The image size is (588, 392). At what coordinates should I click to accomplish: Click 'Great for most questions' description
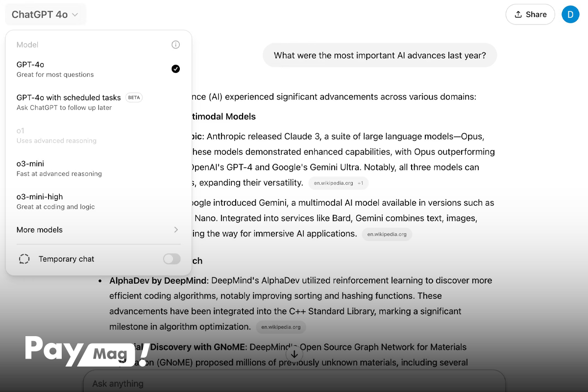[x=55, y=75]
